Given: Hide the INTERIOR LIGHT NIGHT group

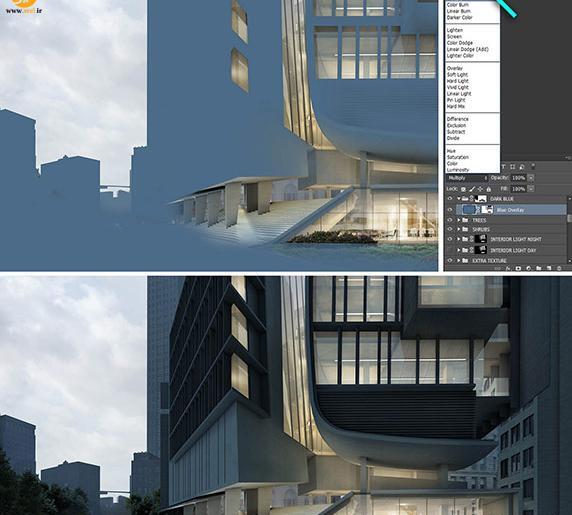Looking at the screenshot, I should (x=450, y=239).
